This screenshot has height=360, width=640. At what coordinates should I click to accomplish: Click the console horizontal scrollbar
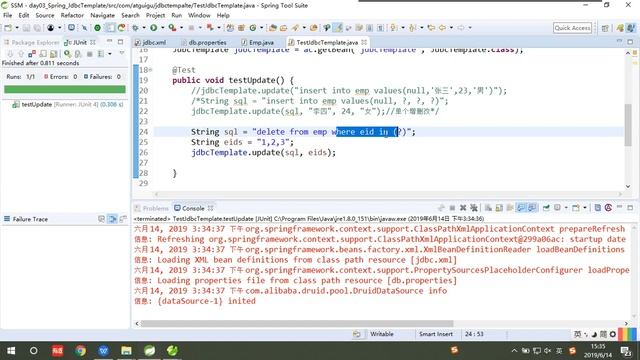click(x=297, y=323)
